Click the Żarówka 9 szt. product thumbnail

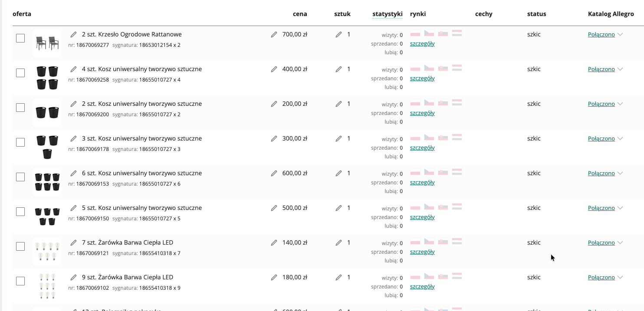47,286
